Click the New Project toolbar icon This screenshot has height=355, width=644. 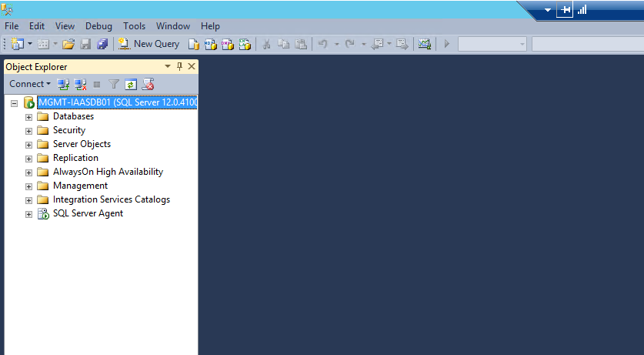coord(17,44)
